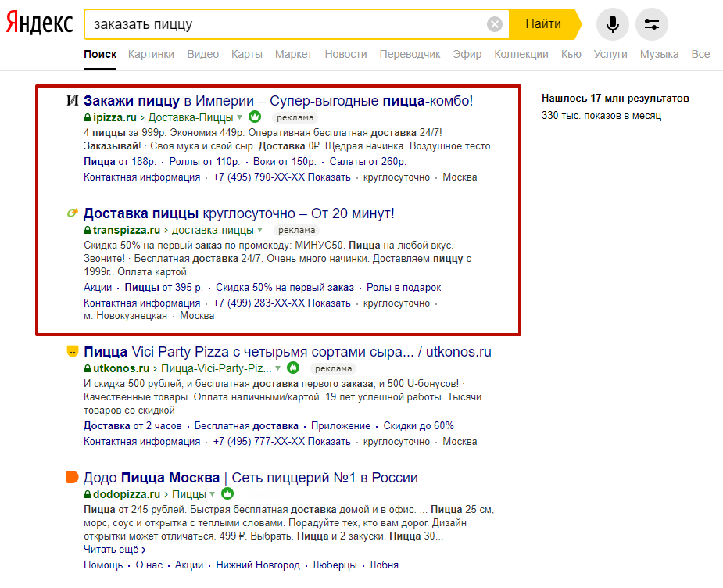723x588 pixels.
Task: Follow the Пицца от 188р. sitelink
Action: pyautogui.click(x=120, y=162)
